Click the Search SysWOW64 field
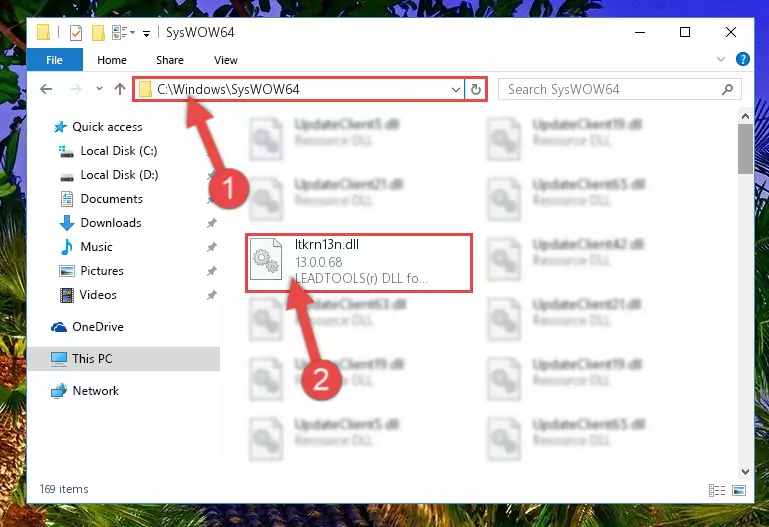Screen dimensions: 769x527 [619, 89]
